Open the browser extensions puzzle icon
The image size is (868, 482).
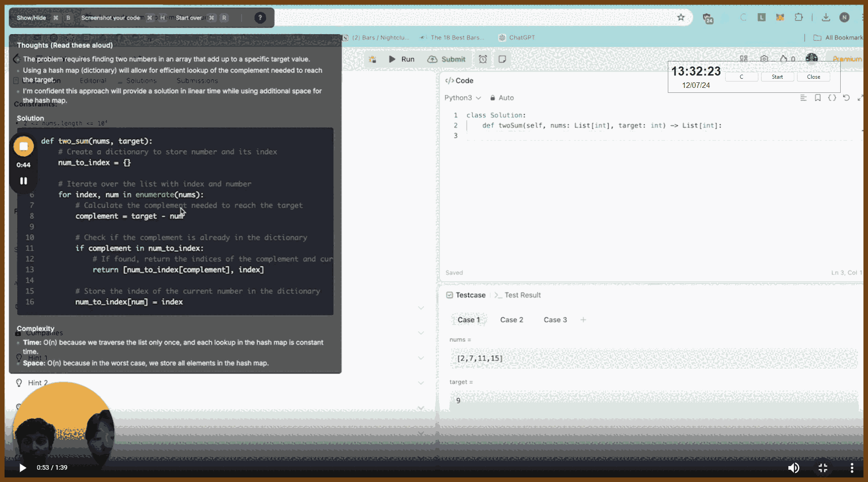point(798,17)
